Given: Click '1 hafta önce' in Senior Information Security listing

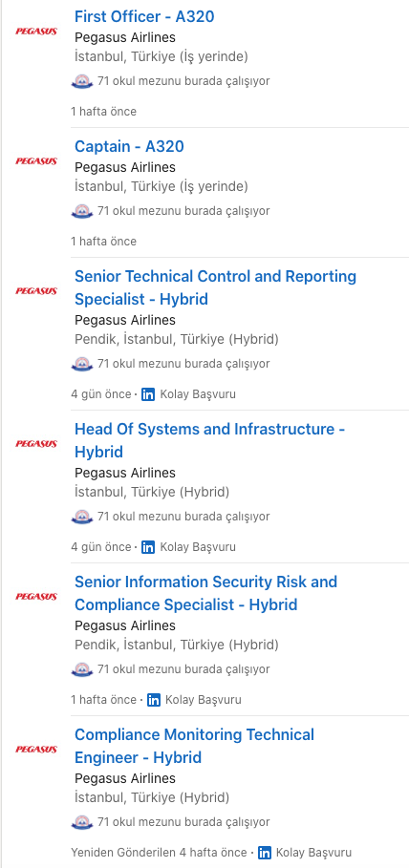Looking at the screenshot, I should point(103,700).
